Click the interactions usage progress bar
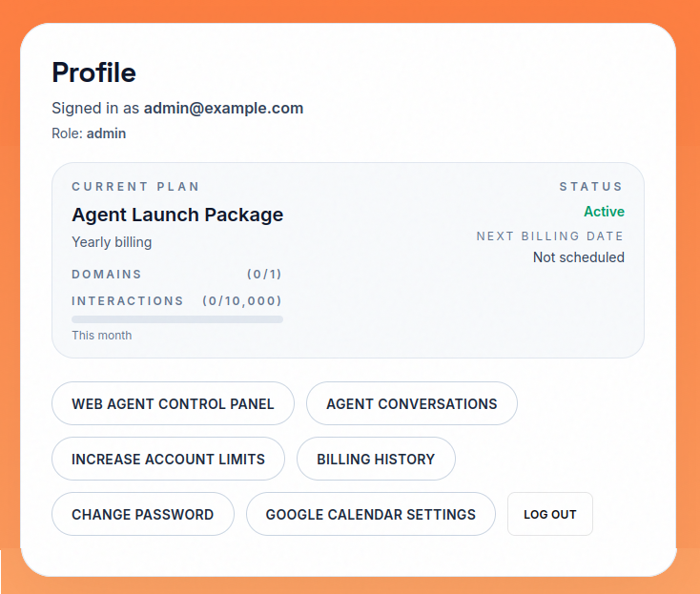Viewport: 700px width, 594px height. 177,319
